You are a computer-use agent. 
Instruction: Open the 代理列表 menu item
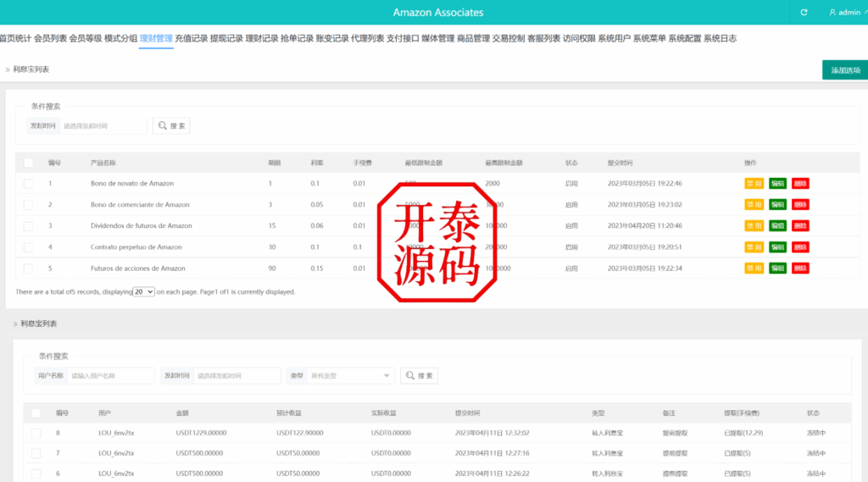pos(368,38)
